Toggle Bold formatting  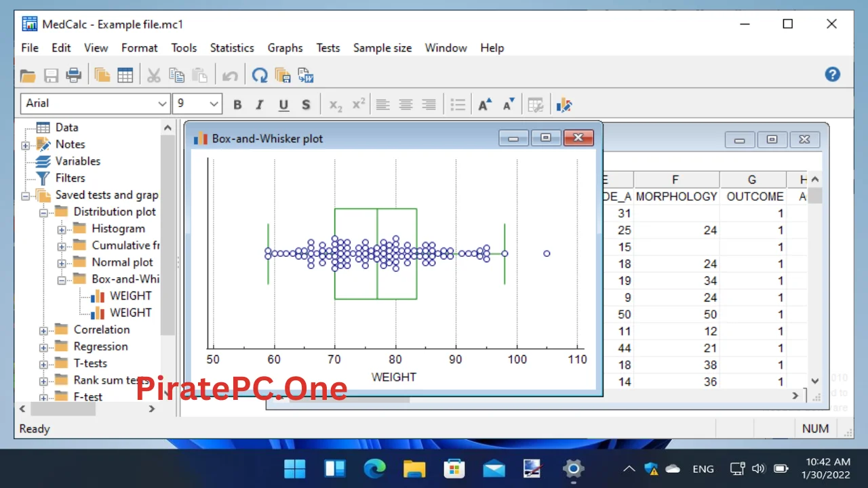(237, 104)
